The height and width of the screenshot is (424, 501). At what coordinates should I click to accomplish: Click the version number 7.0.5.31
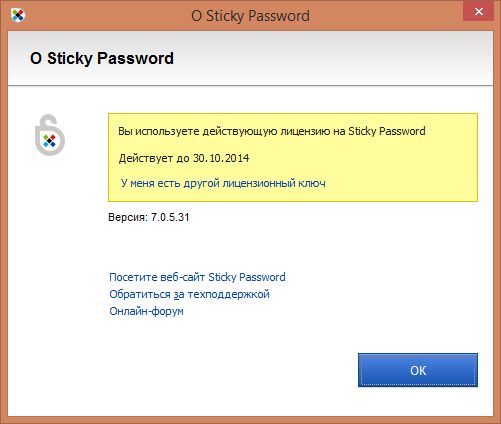[x=170, y=217]
